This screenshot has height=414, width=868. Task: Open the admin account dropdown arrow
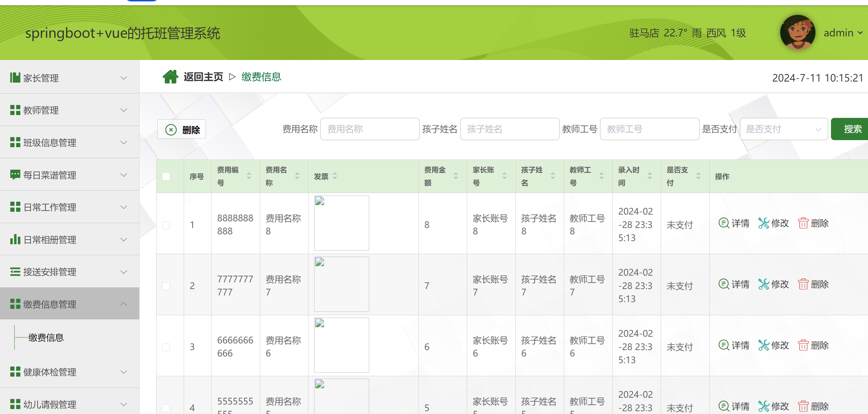pos(860,33)
